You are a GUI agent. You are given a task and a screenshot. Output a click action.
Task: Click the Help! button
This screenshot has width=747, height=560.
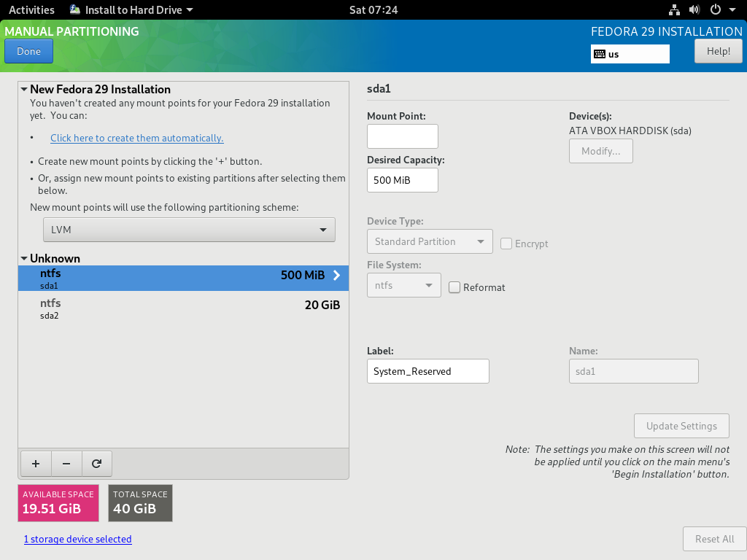(x=718, y=51)
